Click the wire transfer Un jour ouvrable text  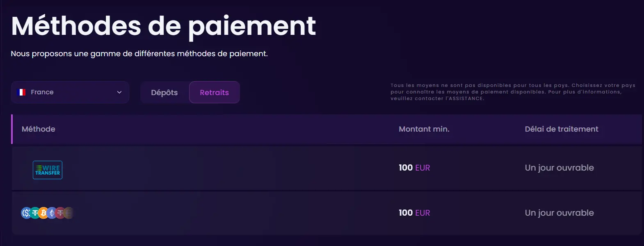[x=560, y=168]
